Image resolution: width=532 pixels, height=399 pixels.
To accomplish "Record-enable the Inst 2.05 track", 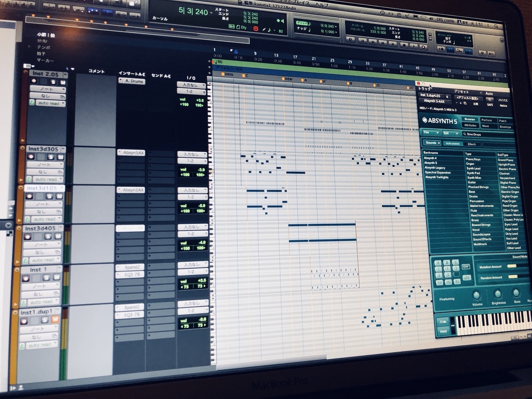I will click(x=34, y=81).
